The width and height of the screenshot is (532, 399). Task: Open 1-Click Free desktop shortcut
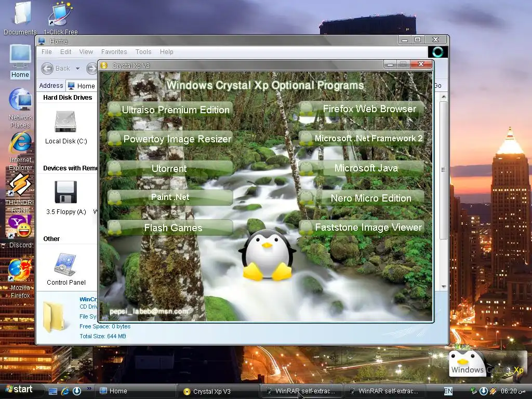coord(61,18)
